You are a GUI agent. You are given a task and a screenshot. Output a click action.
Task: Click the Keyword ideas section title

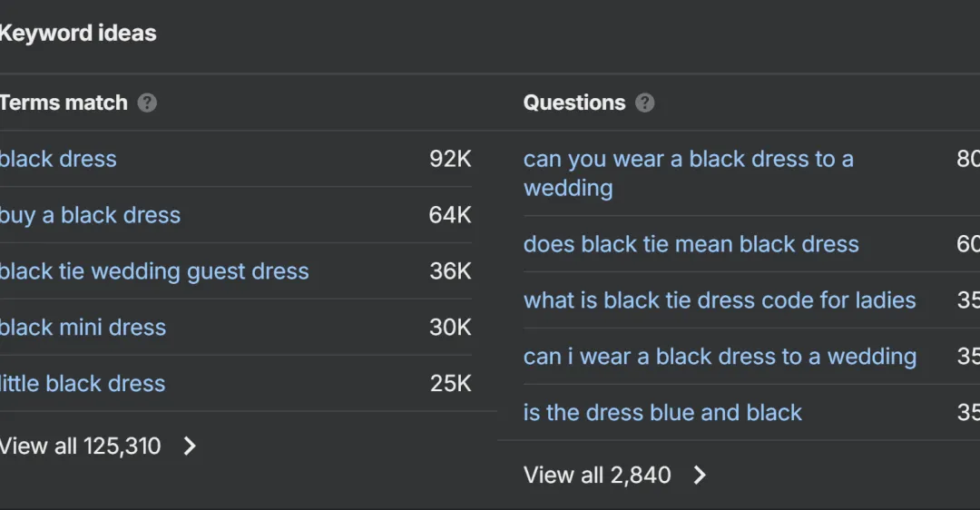pyautogui.click(x=78, y=34)
